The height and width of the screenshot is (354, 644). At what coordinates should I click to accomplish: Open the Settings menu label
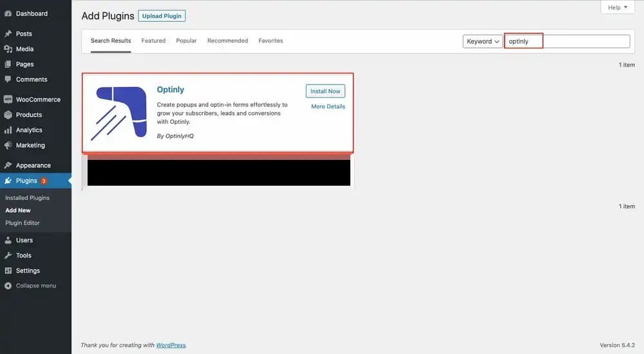pyautogui.click(x=28, y=271)
